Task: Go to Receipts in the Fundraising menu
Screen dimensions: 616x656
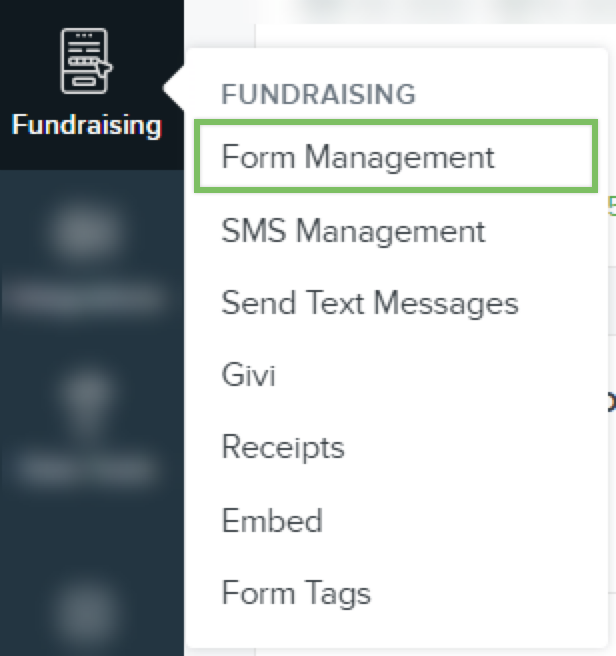Action: (283, 447)
